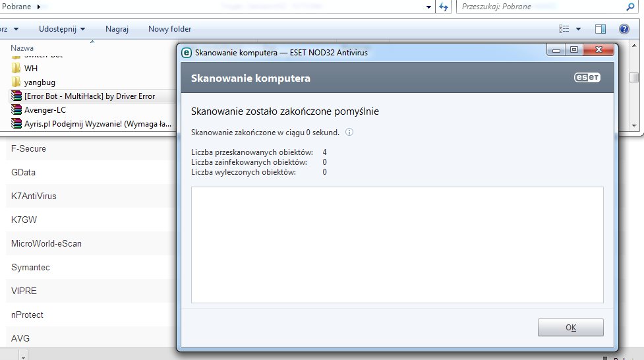This screenshot has height=360, width=644.
Task: Click Symantec in the antivirus list
Action: click(30, 267)
